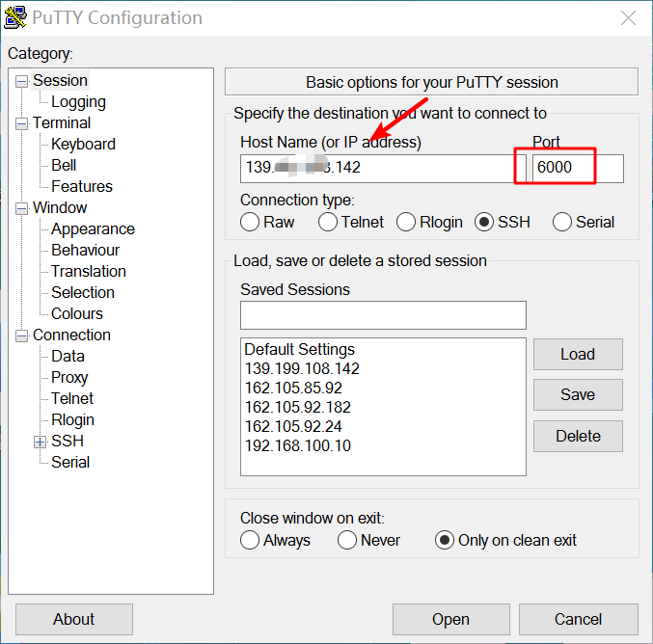Click the Saved Sessions name field
653x644 pixels.
[383, 315]
